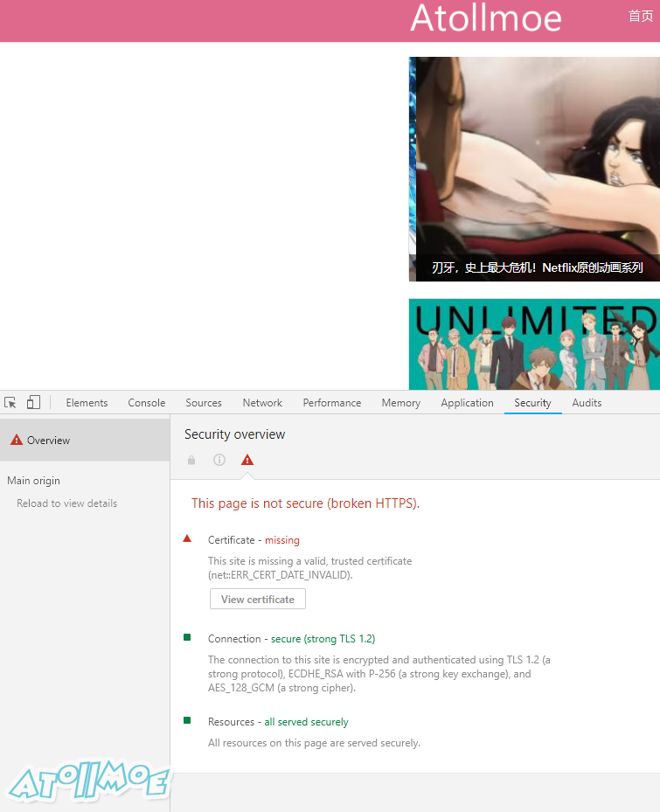Click the 'This page is not secure' message
The width and height of the screenshot is (660, 812).
pyautogui.click(x=306, y=503)
